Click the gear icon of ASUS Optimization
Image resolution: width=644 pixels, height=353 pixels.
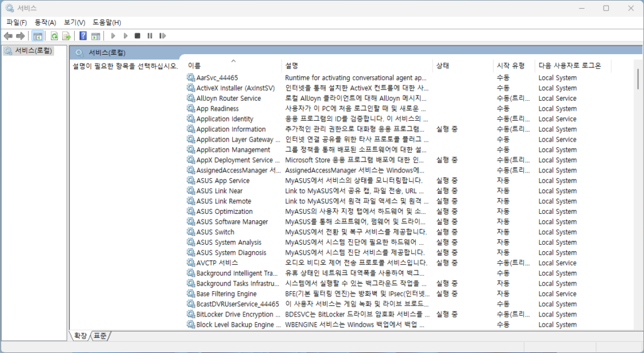coord(191,211)
